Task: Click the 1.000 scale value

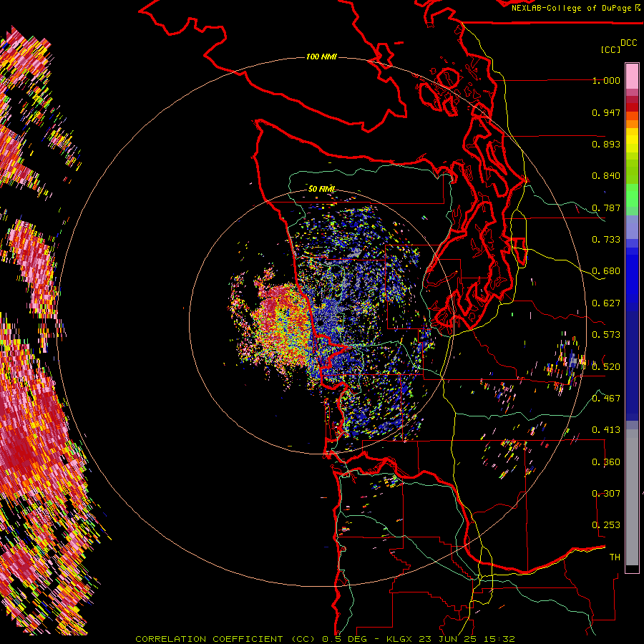Action: point(606,80)
